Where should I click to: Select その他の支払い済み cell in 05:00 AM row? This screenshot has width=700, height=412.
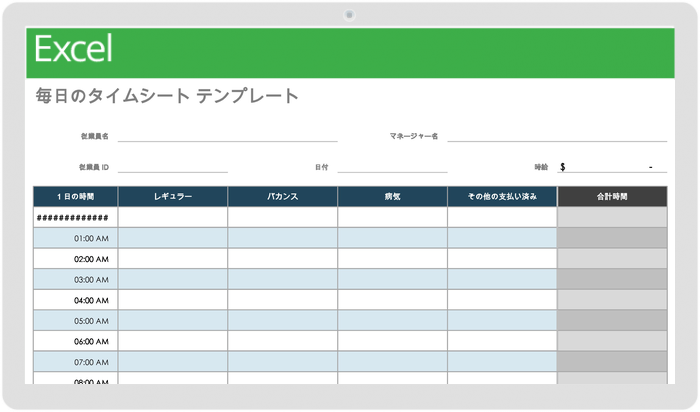click(x=502, y=320)
